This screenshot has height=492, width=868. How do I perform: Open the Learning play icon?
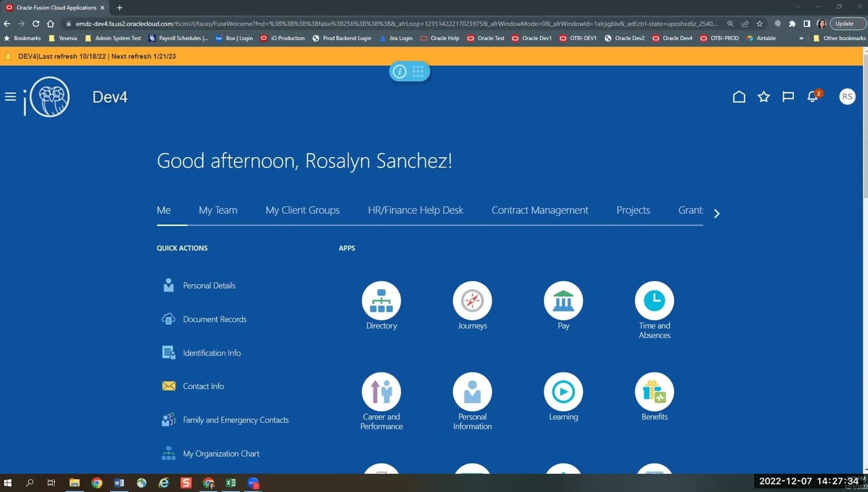563,392
